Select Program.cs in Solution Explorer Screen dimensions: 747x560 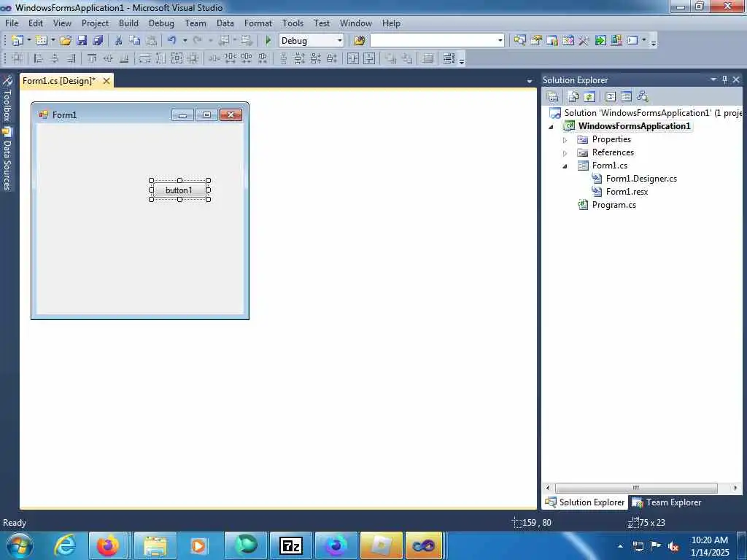click(x=614, y=205)
